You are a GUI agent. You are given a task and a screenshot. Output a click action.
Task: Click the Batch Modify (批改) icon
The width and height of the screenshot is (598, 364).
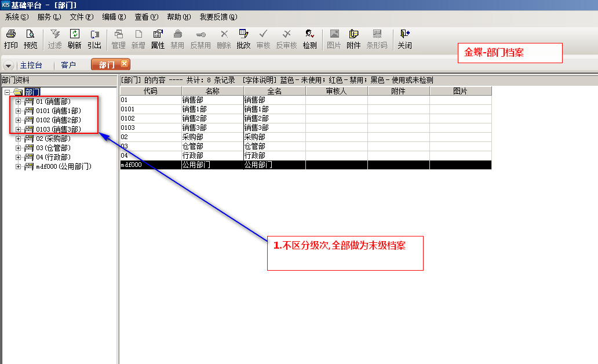(x=243, y=39)
